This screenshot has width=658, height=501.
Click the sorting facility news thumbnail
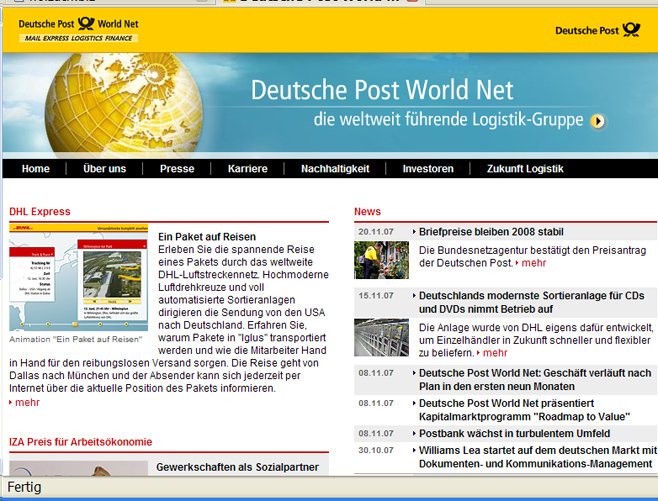(381, 337)
